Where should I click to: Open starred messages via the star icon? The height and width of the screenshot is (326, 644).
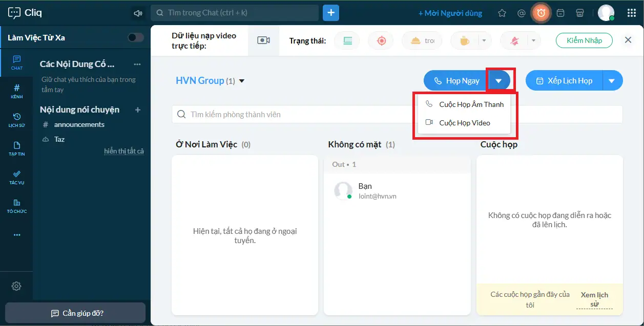pos(502,13)
